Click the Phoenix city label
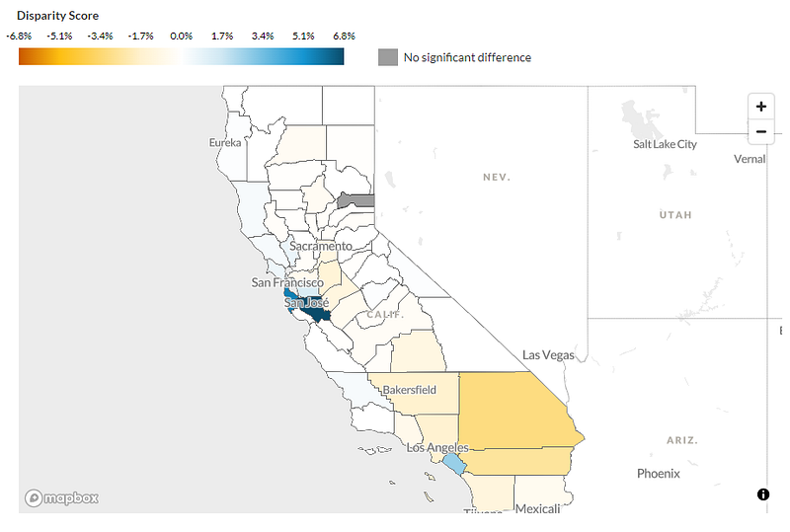790x532 pixels. 658,474
